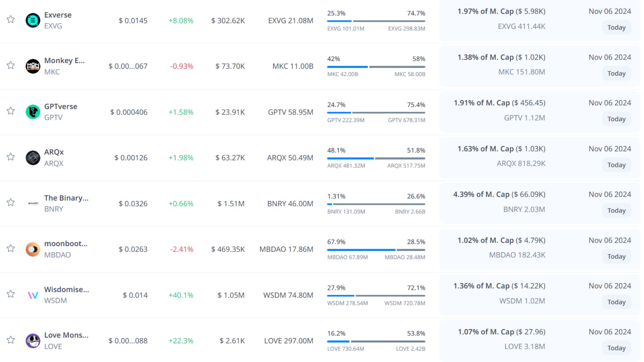Click the moonboot MBDAO orange logo
The width and height of the screenshot is (644, 362).
click(x=33, y=249)
